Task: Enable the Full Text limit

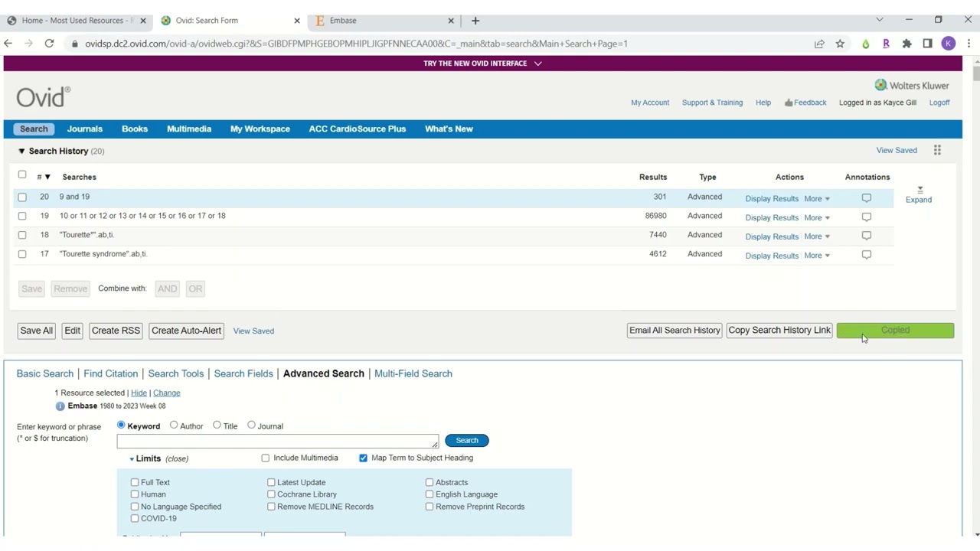Action: click(135, 482)
